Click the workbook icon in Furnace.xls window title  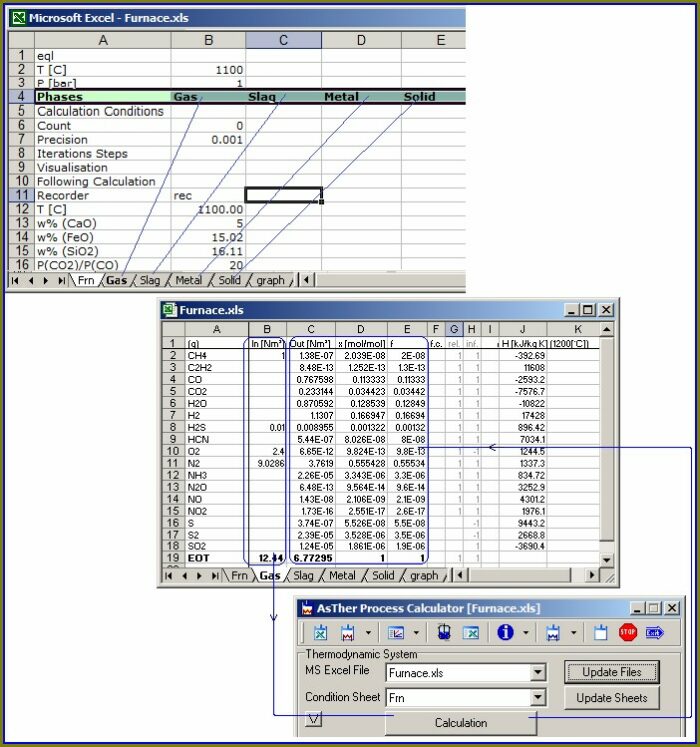coord(169,310)
